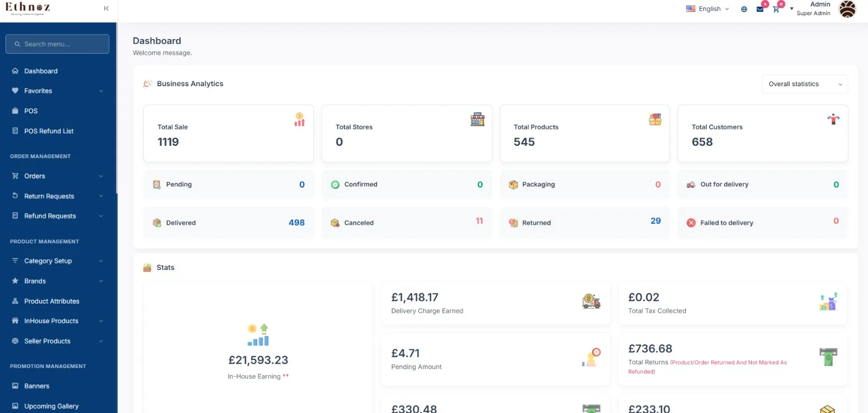Click the Total Customers person icon
The image size is (868, 413).
pos(833,119)
